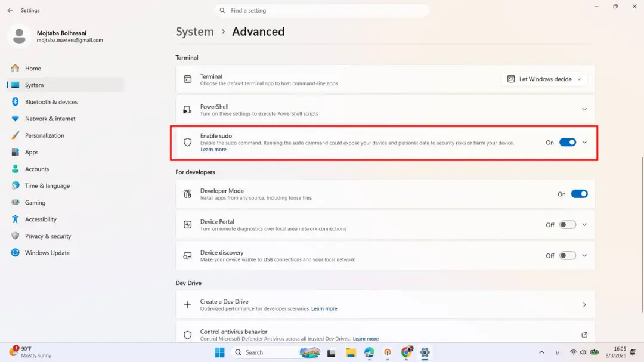Image resolution: width=644 pixels, height=362 pixels.
Task: Click the Accessibility figure icon
Action: [x=15, y=219]
